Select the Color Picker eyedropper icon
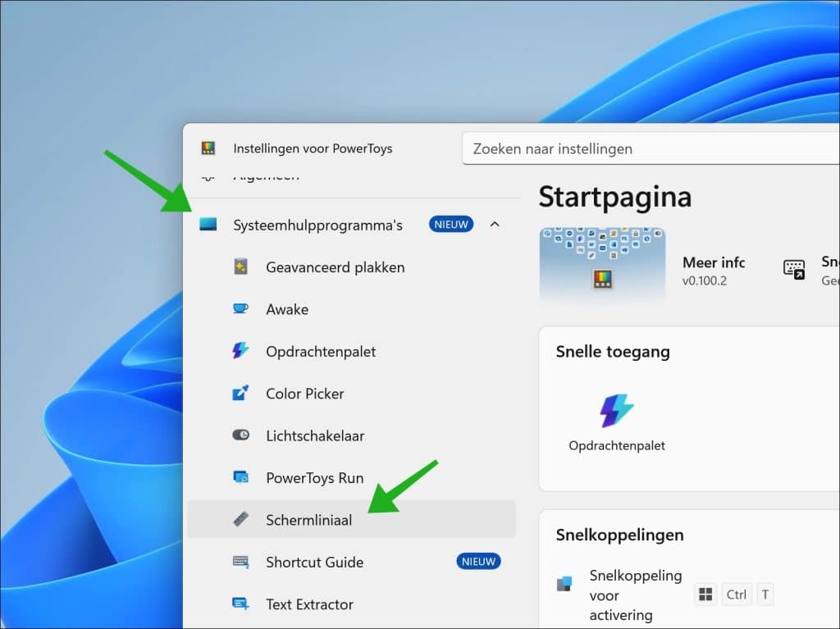This screenshot has width=840, height=629. pos(240,393)
